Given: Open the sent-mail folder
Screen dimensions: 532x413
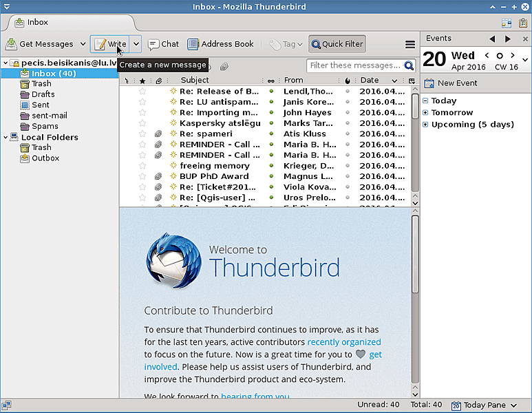Looking at the screenshot, I should [x=50, y=116].
